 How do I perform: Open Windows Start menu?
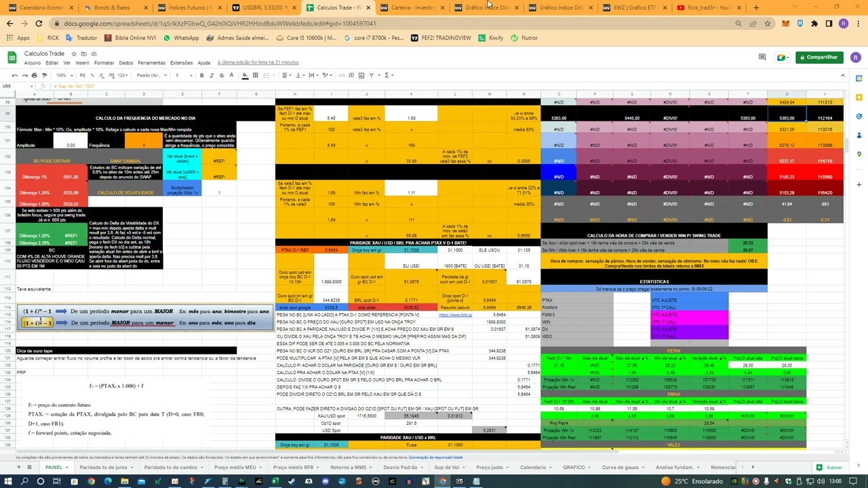click(9, 481)
